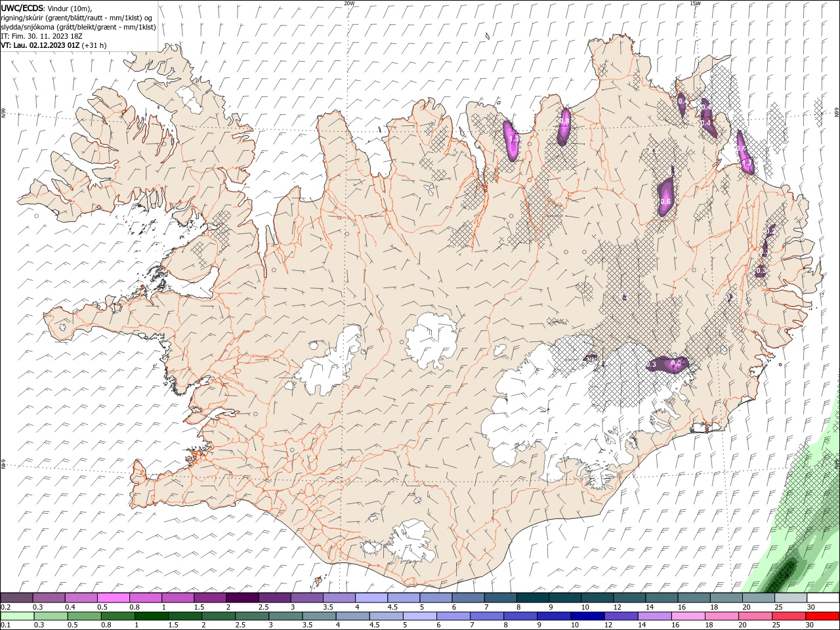Image resolution: width=840 pixels, height=630 pixels.
Task: Click the bright red rain swatch right of the 30 label
Action: point(822,616)
